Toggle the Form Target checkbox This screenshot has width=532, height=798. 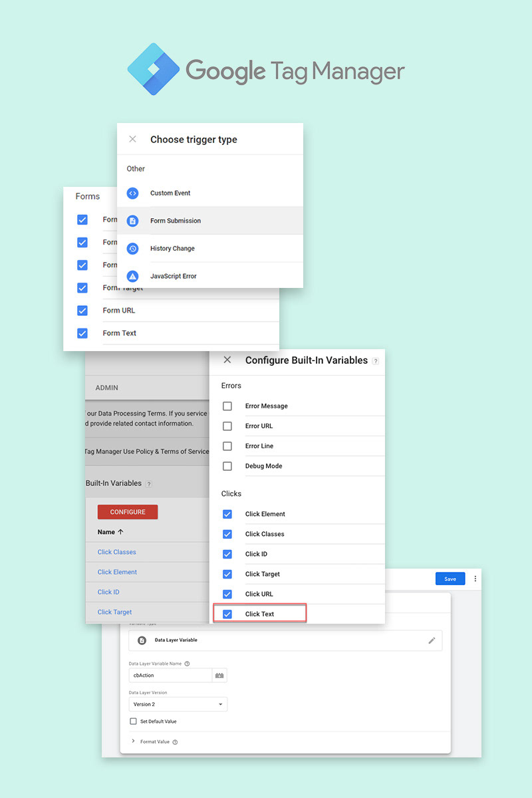(82, 288)
